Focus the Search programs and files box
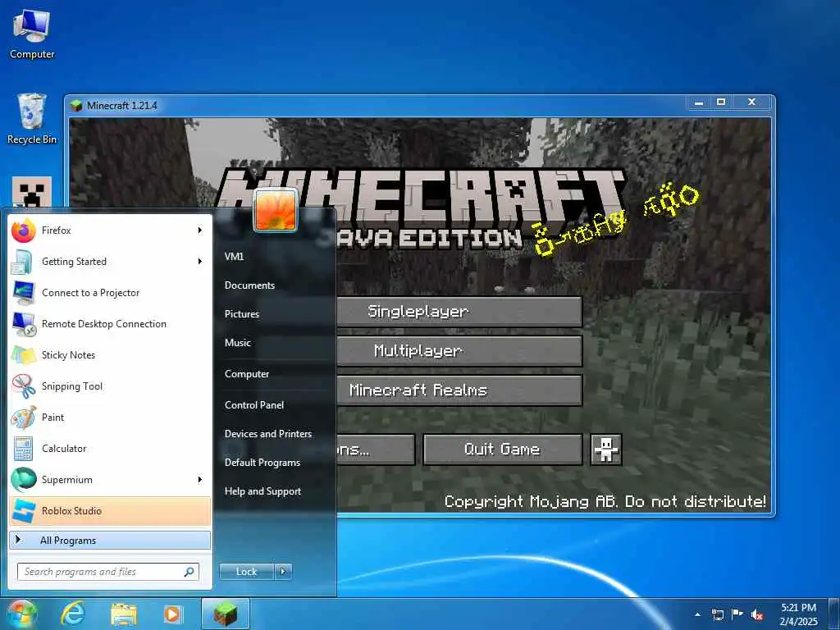The height and width of the screenshot is (630, 840). coord(107,572)
